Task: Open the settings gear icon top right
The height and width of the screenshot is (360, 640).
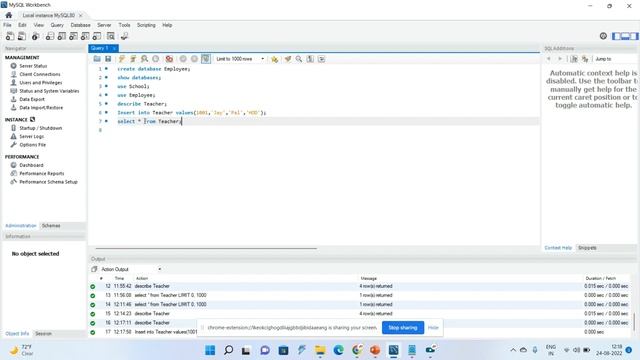Action: pyautogui.click(x=603, y=36)
